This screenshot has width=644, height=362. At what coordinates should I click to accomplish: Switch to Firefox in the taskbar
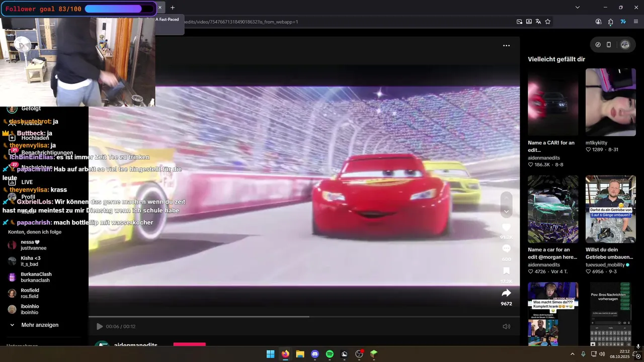[x=285, y=354]
